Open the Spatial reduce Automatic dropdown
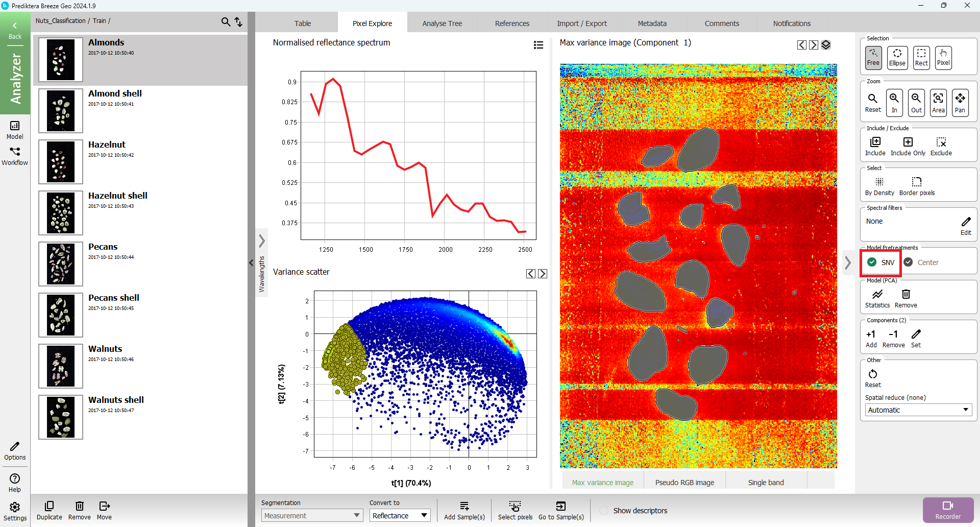Viewport: 980px width, 527px height. pyautogui.click(x=918, y=410)
